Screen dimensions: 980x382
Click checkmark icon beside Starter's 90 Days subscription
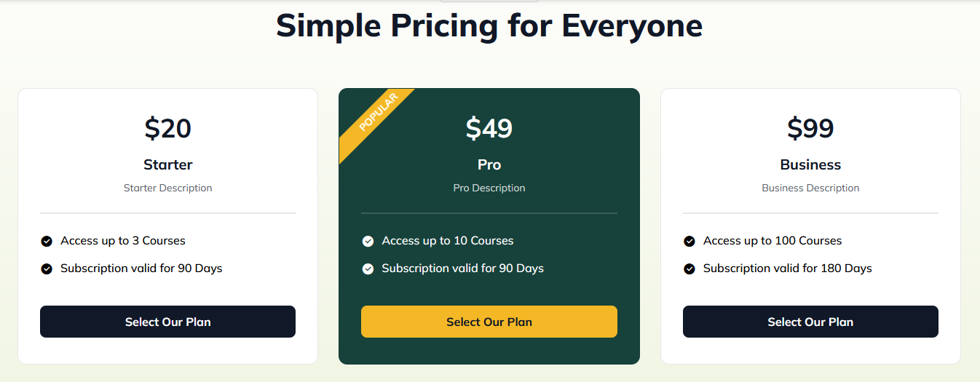pos(47,268)
